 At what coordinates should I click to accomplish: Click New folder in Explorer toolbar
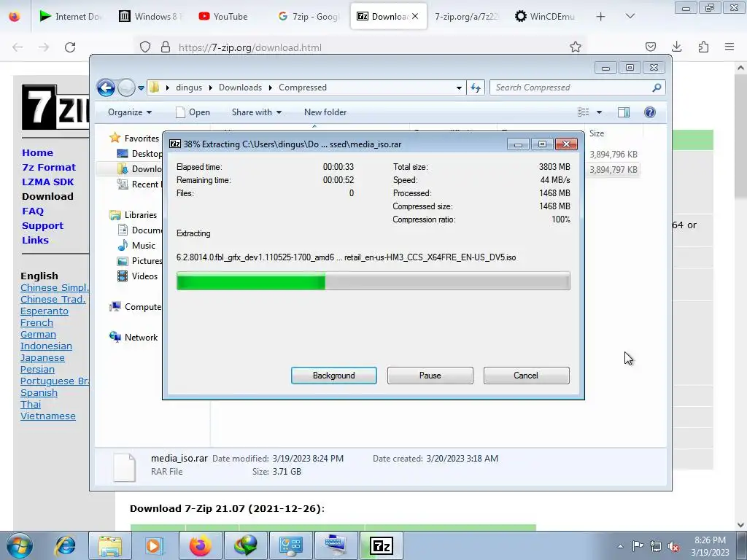325,112
